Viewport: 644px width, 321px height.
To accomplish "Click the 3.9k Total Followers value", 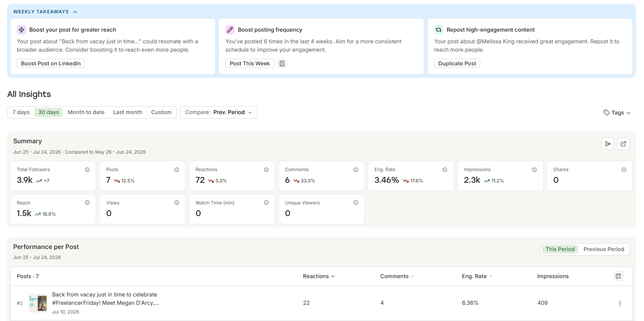I will click(x=25, y=180).
